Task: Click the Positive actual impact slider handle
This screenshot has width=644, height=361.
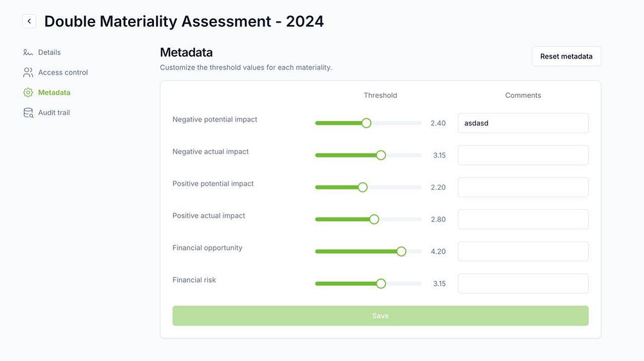Action: tap(374, 219)
